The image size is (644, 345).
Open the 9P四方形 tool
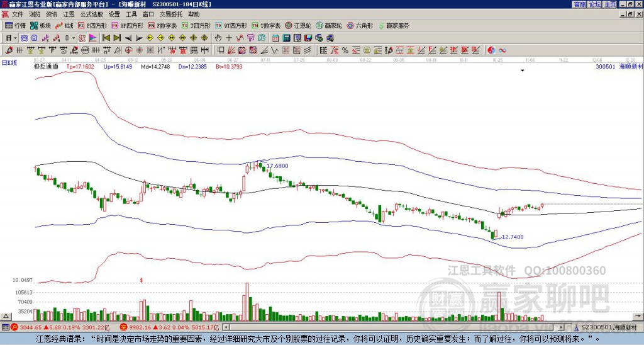127,25
